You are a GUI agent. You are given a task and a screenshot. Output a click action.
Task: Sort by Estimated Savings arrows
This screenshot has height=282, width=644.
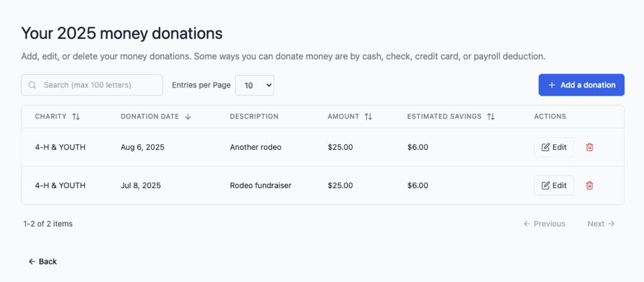(491, 116)
